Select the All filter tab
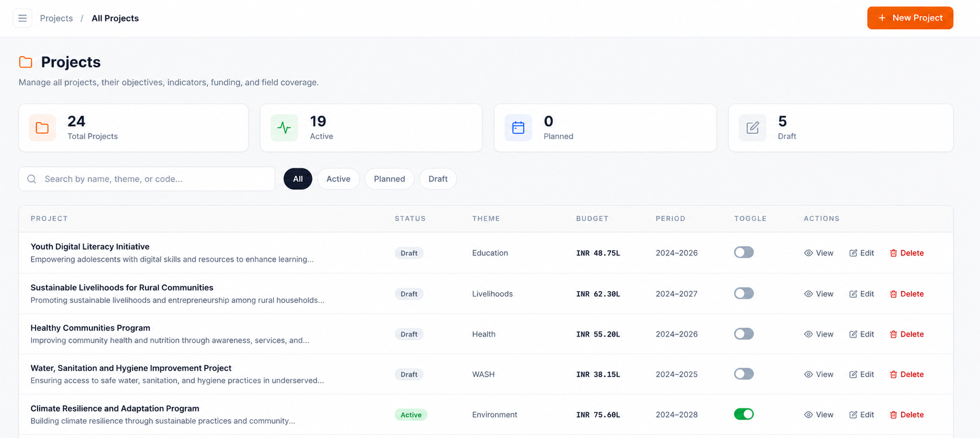 298,179
